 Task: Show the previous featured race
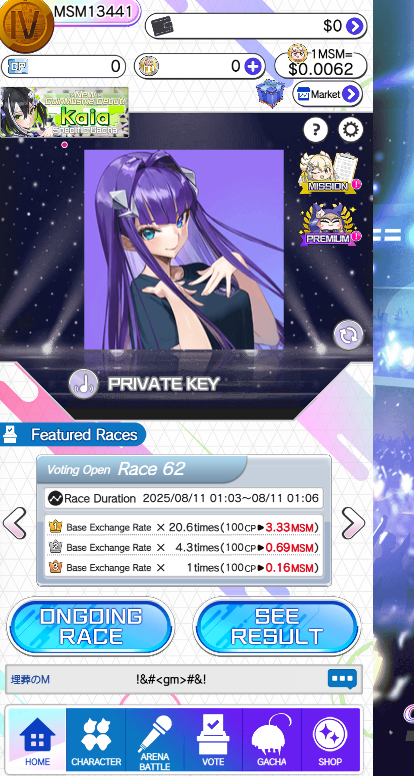point(14,522)
